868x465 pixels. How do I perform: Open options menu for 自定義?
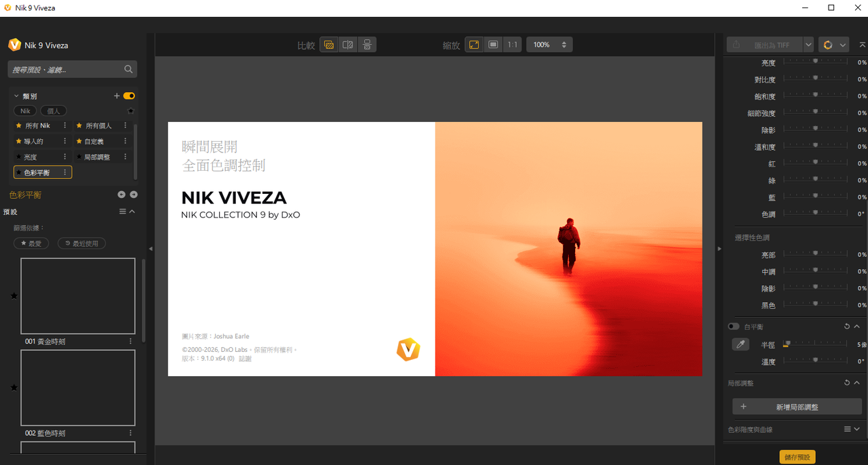[x=125, y=141]
